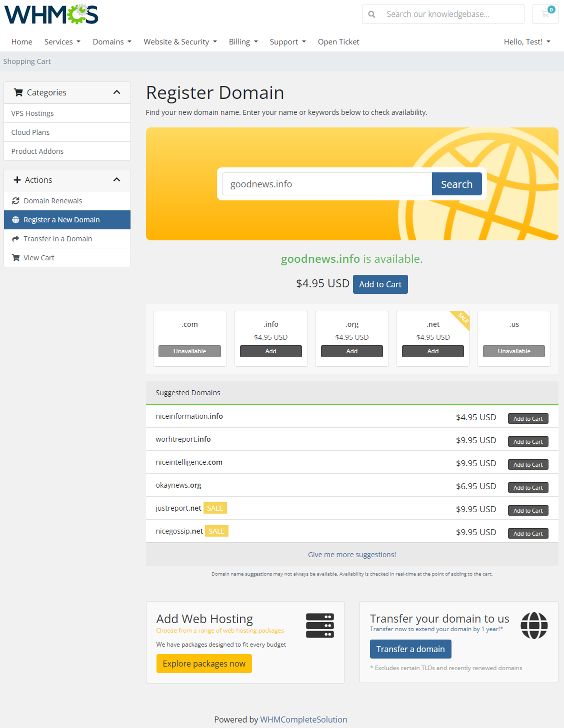Click Give me more suggestions link
The height and width of the screenshot is (728, 564).
coord(351,554)
